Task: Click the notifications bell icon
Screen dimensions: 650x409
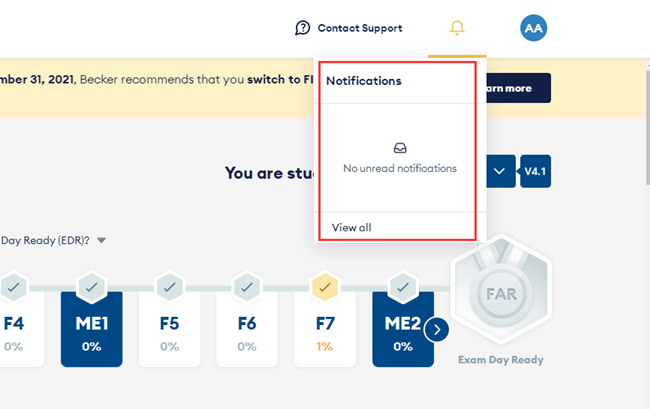Action: 457,28
